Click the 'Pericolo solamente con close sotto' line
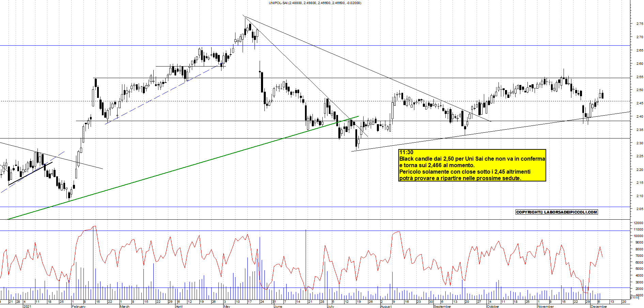644x308 pixels. pos(465,172)
